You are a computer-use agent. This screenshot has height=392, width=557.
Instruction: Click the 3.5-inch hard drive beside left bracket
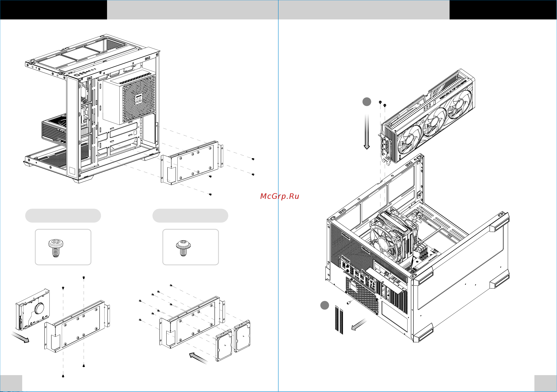[x=33, y=310]
